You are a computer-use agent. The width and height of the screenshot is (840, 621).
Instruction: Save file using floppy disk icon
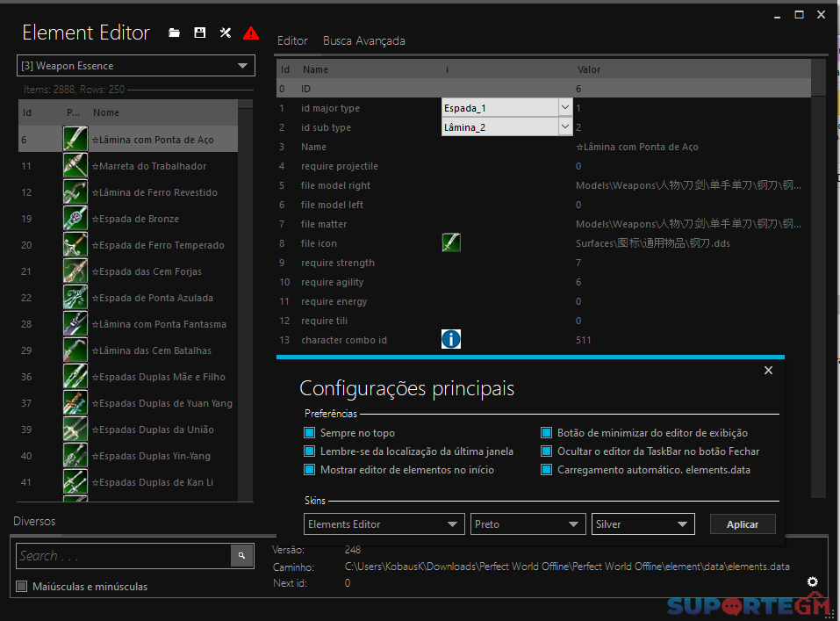[x=200, y=32]
